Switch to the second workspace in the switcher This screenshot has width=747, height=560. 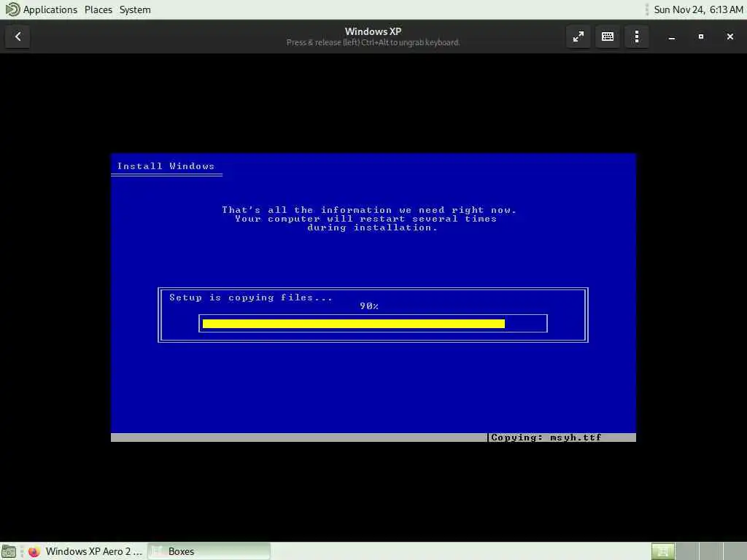[x=687, y=551]
